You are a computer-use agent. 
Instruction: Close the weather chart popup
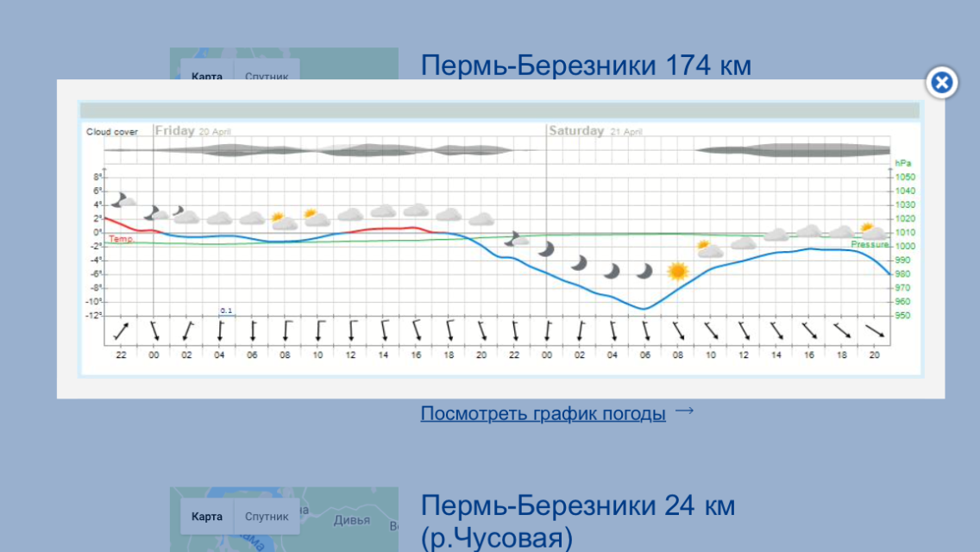point(942,83)
